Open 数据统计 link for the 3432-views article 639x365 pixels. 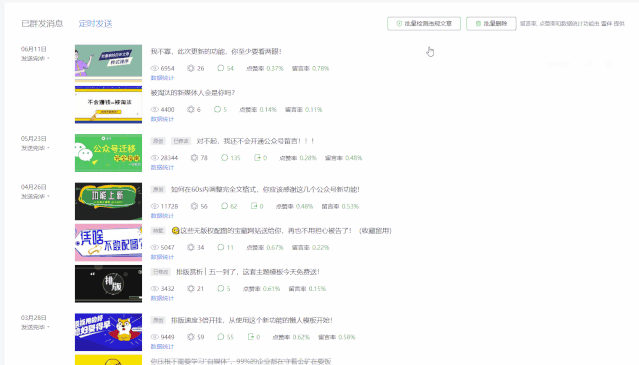coord(162,298)
